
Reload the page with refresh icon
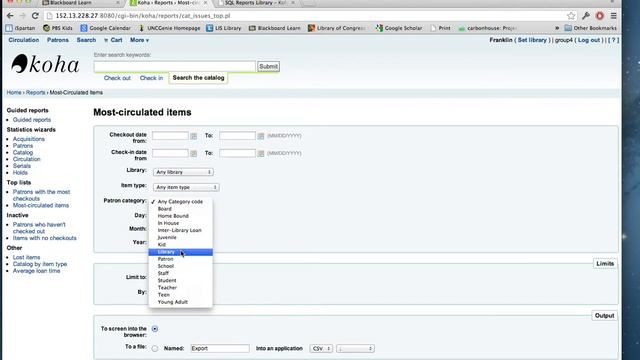point(35,16)
